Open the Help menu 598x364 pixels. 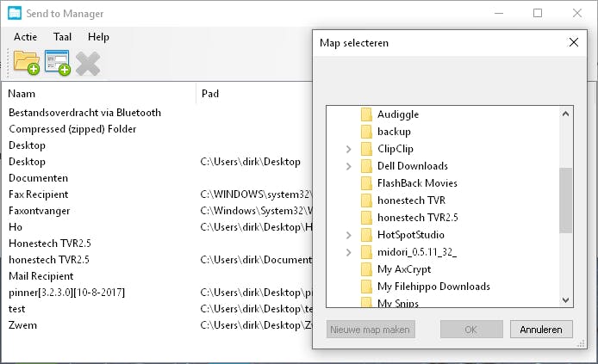coord(98,37)
